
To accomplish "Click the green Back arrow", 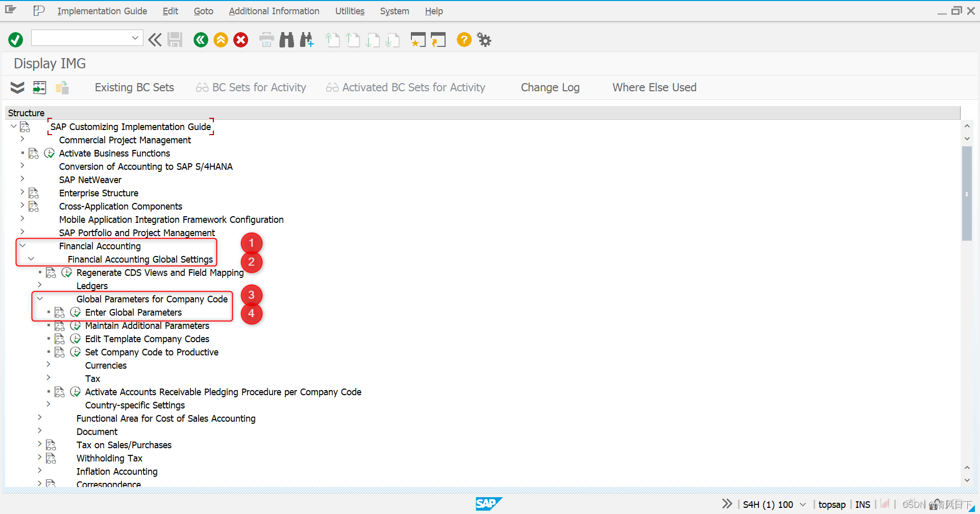I will tap(200, 39).
